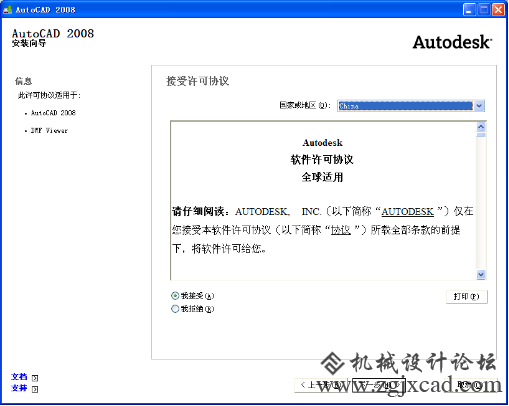509x406 pixels.
Task: Close the AutoCAD 2008 installer window
Action: (x=498, y=10)
